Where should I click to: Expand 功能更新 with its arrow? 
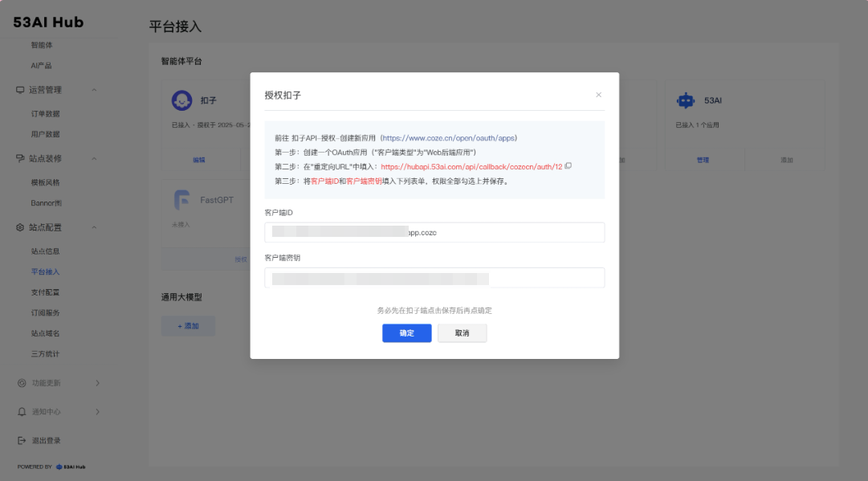point(97,383)
